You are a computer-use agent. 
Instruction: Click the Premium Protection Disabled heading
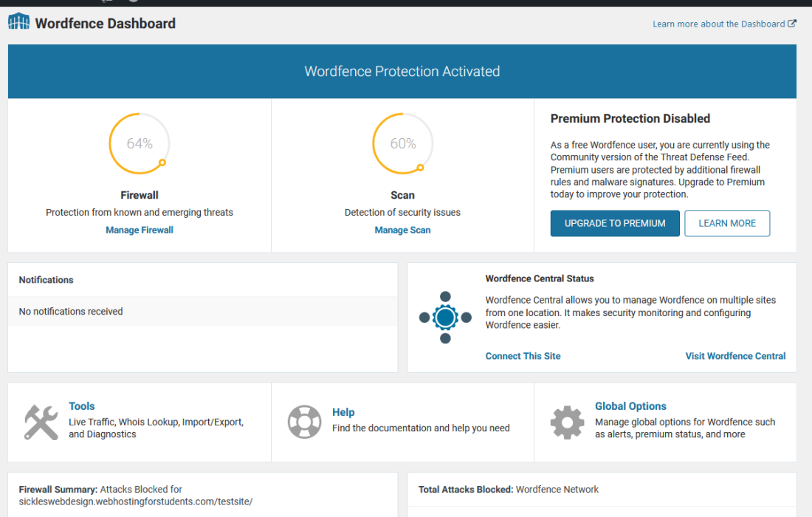pyautogui.click(x=630, y=119)
